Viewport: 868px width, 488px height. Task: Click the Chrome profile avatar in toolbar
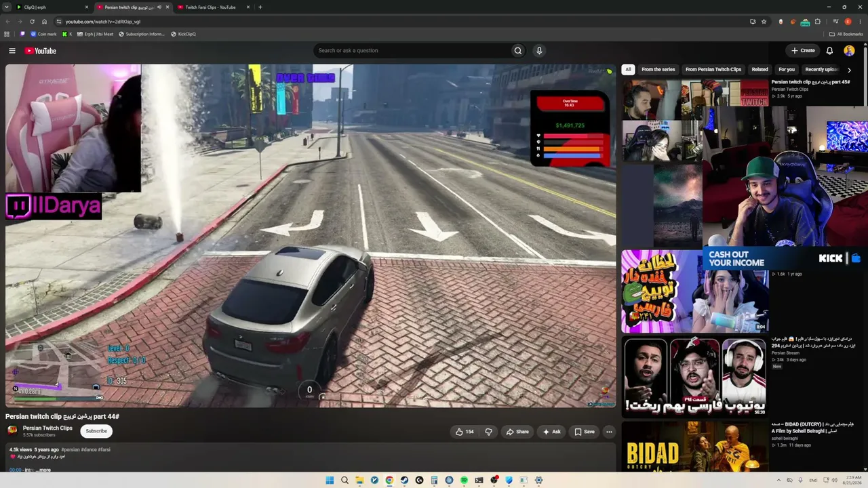848,22
